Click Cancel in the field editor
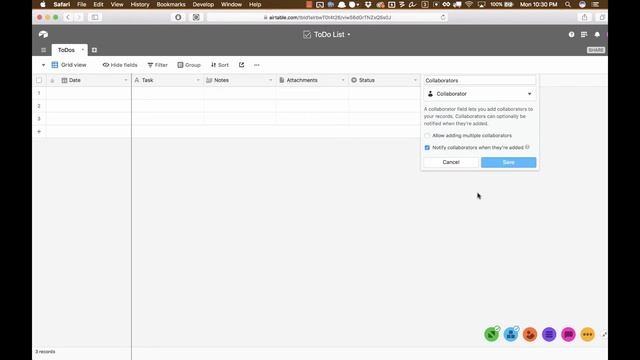The height and width of the screenshot is (360, 640). (451, 162)
